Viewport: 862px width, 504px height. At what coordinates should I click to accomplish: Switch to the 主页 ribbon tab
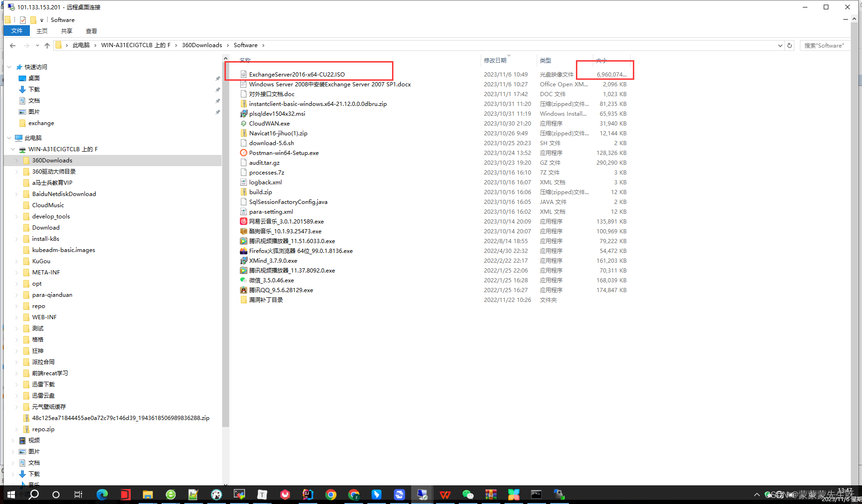42,31
